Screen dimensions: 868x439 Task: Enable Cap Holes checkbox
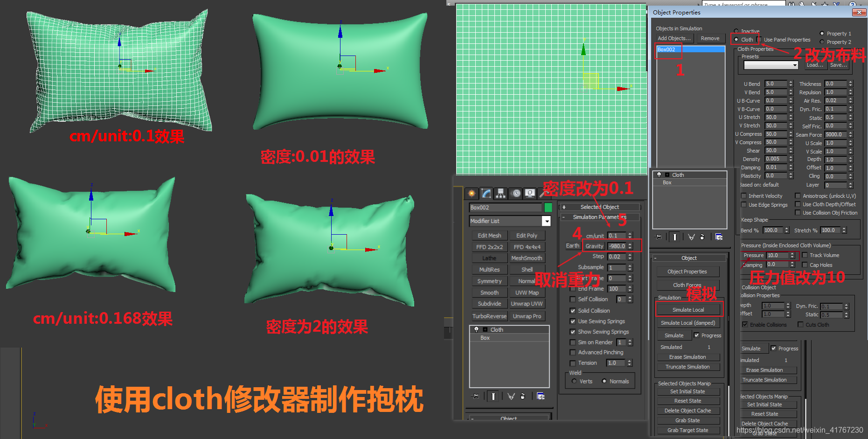coord(805,265)
